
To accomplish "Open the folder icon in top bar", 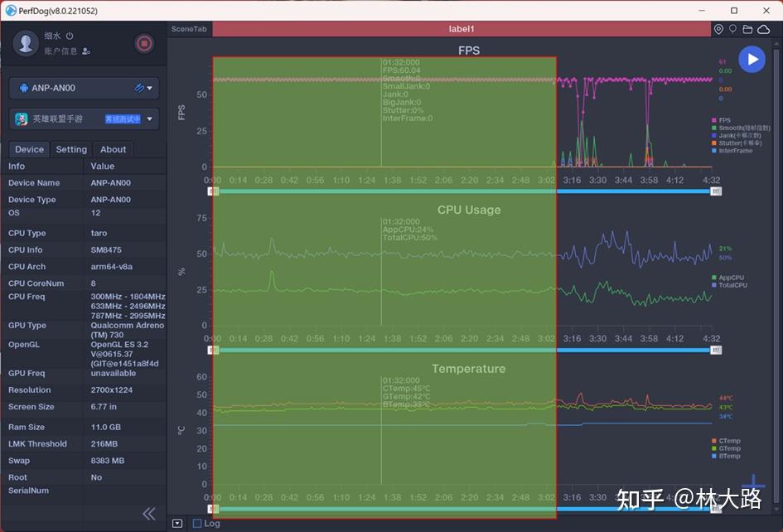I will coord(747,30).
